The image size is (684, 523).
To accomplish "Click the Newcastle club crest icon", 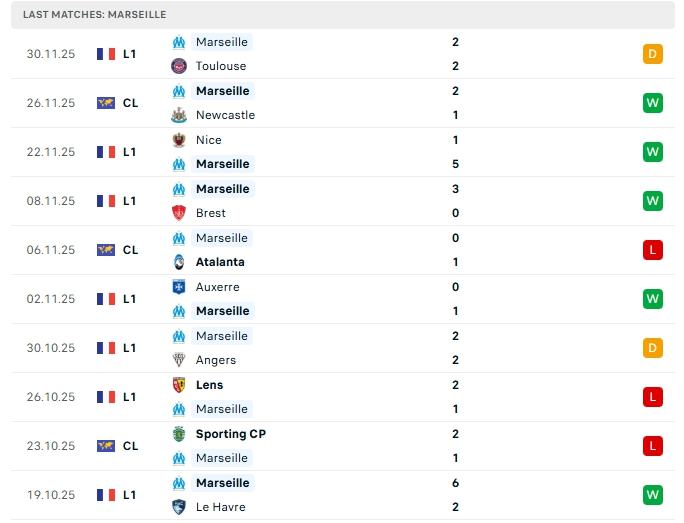I will [x=179, y=115].
